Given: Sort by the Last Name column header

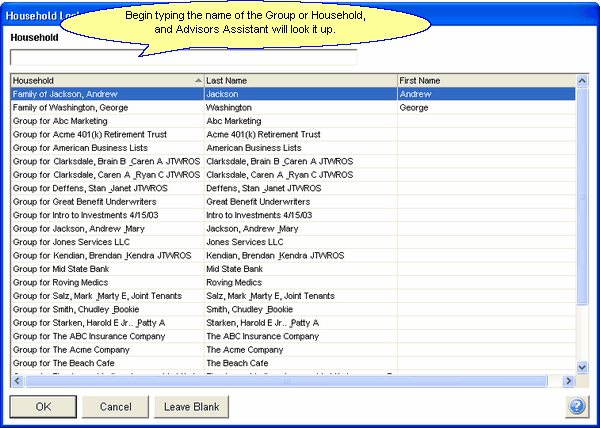Looking at the screenshot, I should (x=298, y=80).
